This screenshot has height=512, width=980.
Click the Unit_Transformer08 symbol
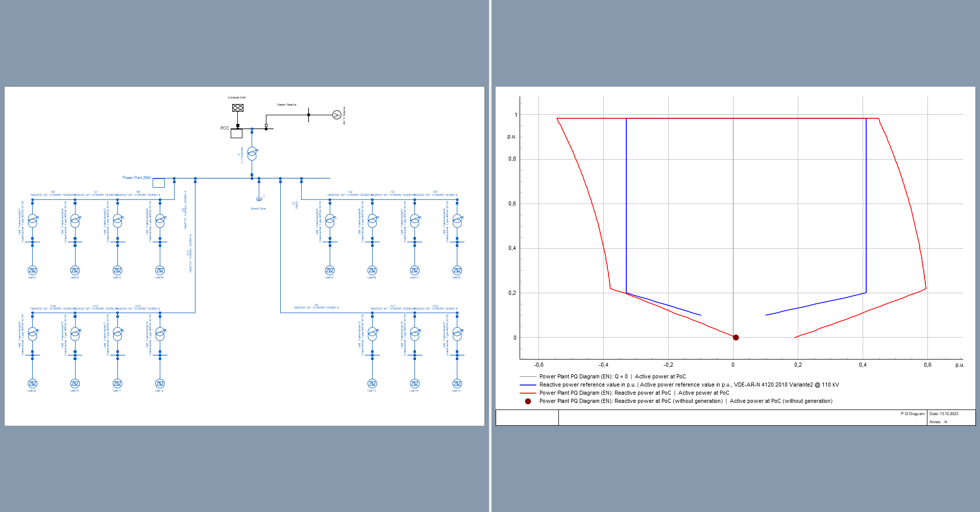point(457,221)
